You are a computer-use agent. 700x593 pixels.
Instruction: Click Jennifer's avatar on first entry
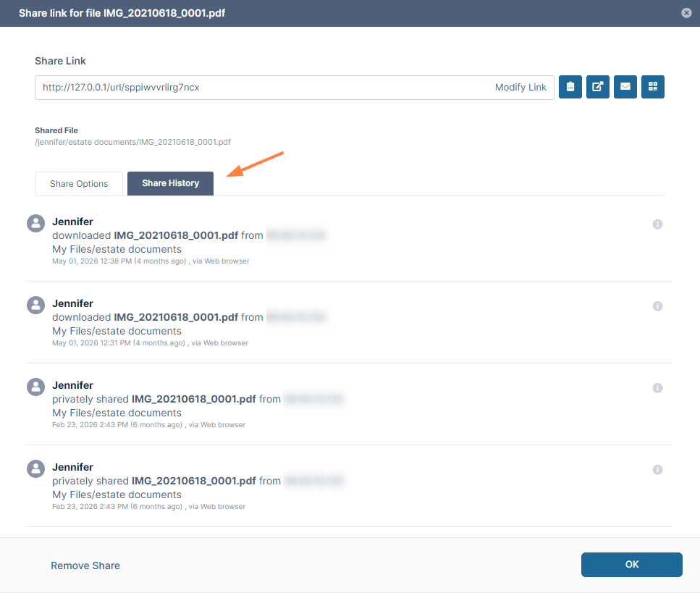point(35,223)
